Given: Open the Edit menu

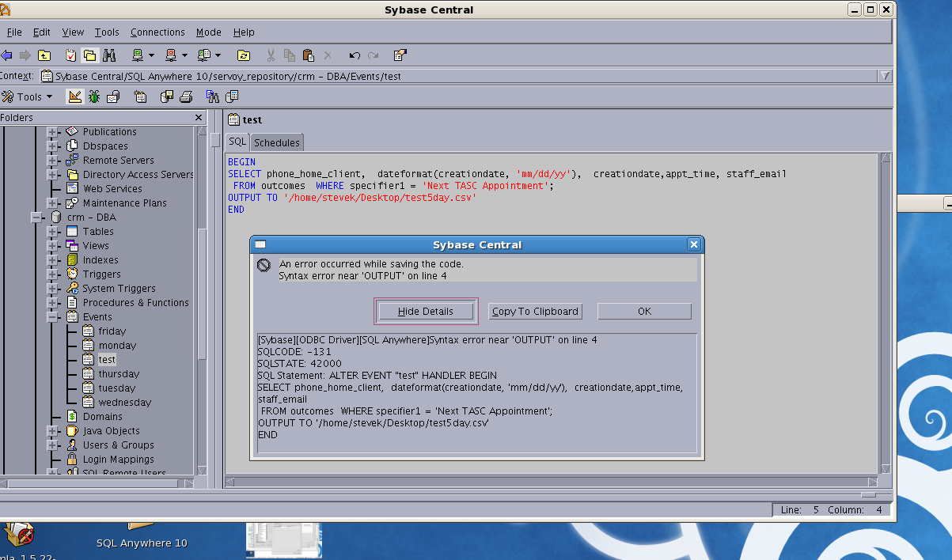Looking at the screenshot, I should 41,32.
